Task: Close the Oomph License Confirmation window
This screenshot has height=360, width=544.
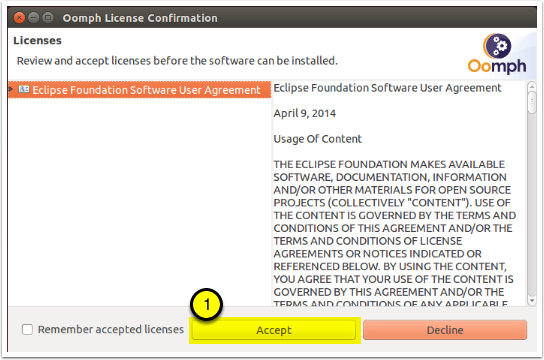Action: coord(19,17)
